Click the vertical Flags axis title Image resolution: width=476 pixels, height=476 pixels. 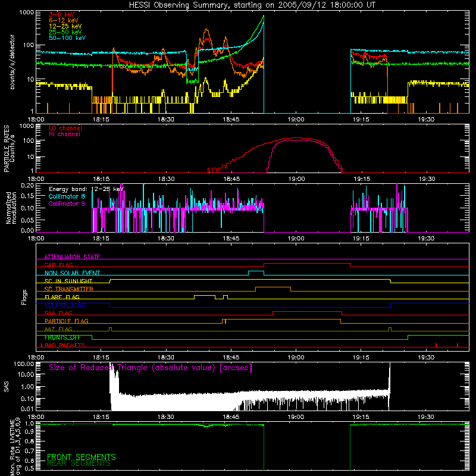24,297
